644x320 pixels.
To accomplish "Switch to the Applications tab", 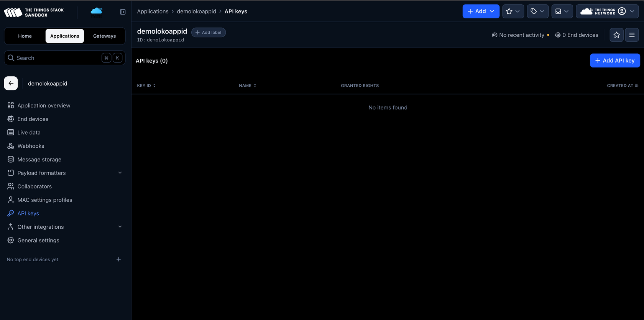I will pos(65,36).
